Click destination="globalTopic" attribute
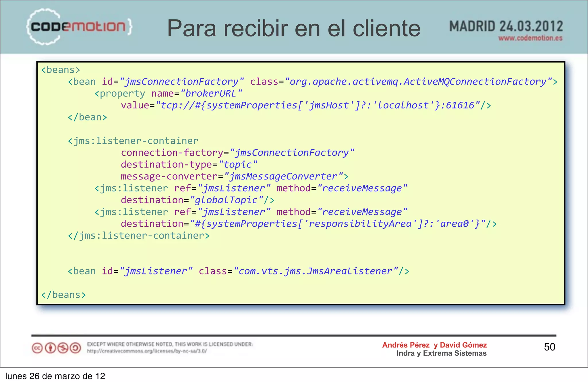The image size is (588, 382). click(x=192, y=200)
